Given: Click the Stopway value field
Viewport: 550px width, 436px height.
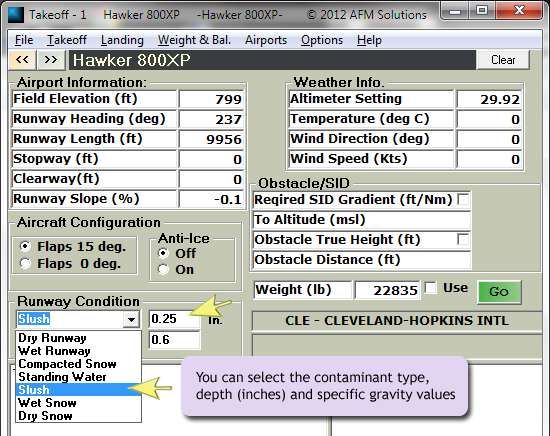Looking at the screenshot, I should tap(212, 159).
